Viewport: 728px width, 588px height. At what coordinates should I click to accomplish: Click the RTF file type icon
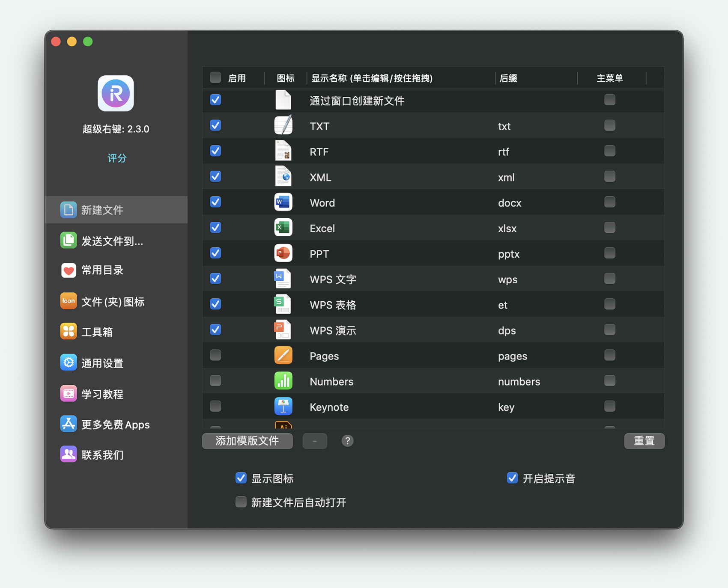tap(283, 151)
